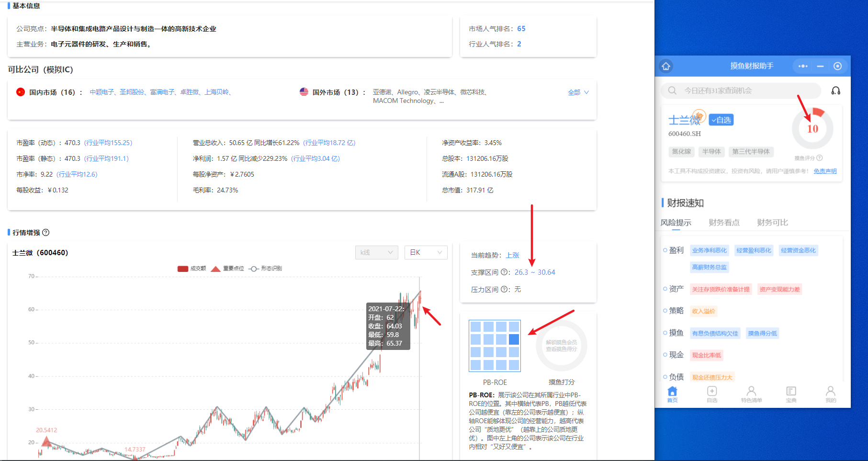Image resolution: width=868 pixels, height=461 pixels.
Task: Click the 圣邦股份 company link
Action: [132, 92]
